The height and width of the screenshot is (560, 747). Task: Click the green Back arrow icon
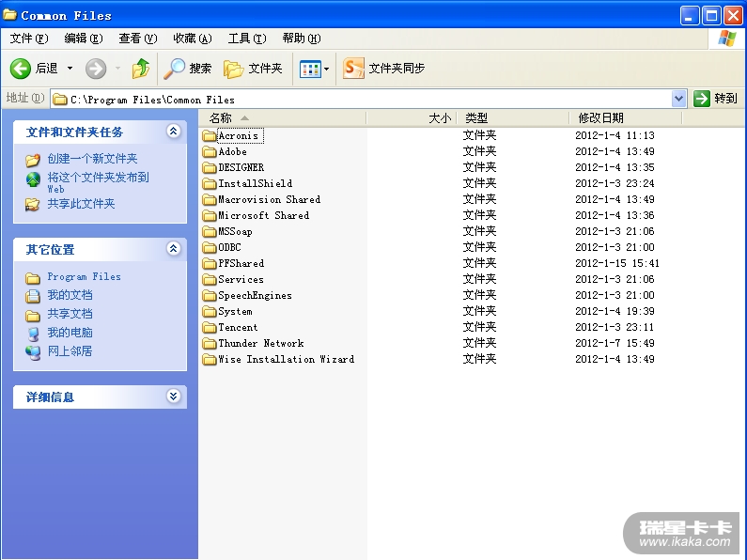click(21, 69)
